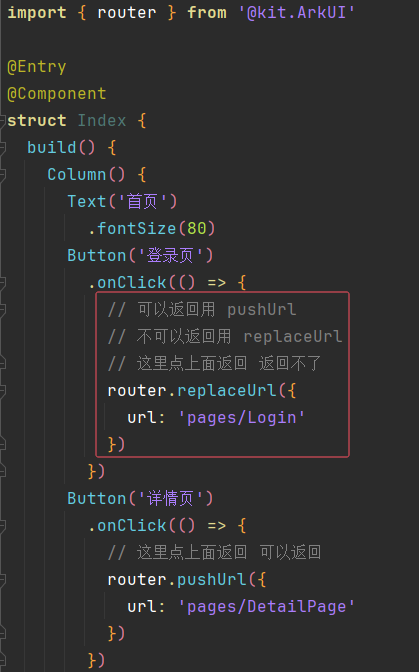Viewport: 419px width, 672px height.
Task: Click the Button('详情页') component line
Action: 140,498
